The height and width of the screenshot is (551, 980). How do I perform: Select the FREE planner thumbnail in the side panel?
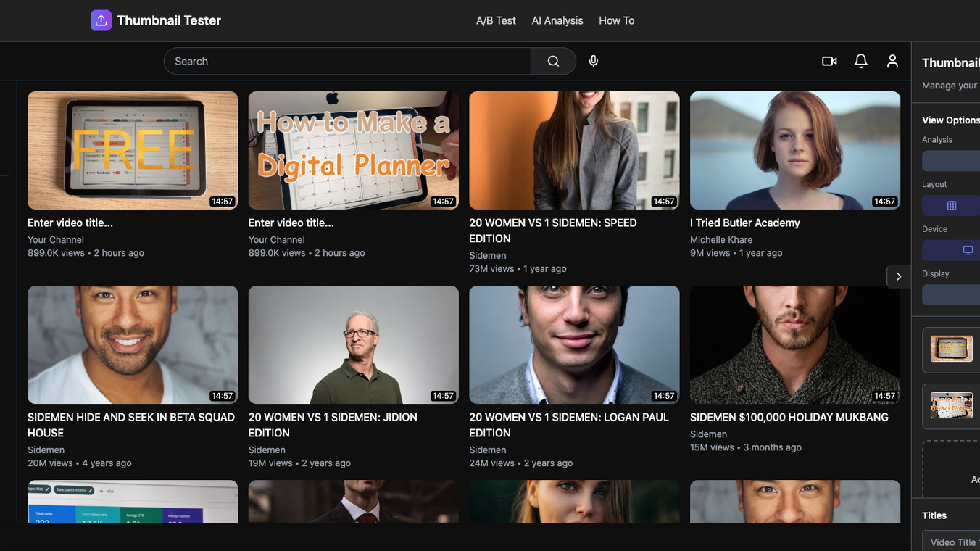pyautogui.click(x=951, y=349)
